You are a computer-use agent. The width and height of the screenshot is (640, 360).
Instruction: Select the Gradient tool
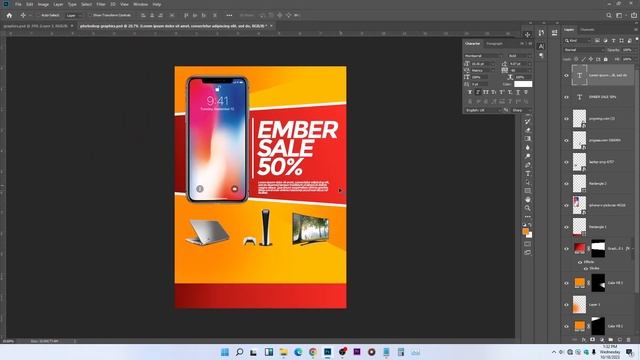(528, 139)
